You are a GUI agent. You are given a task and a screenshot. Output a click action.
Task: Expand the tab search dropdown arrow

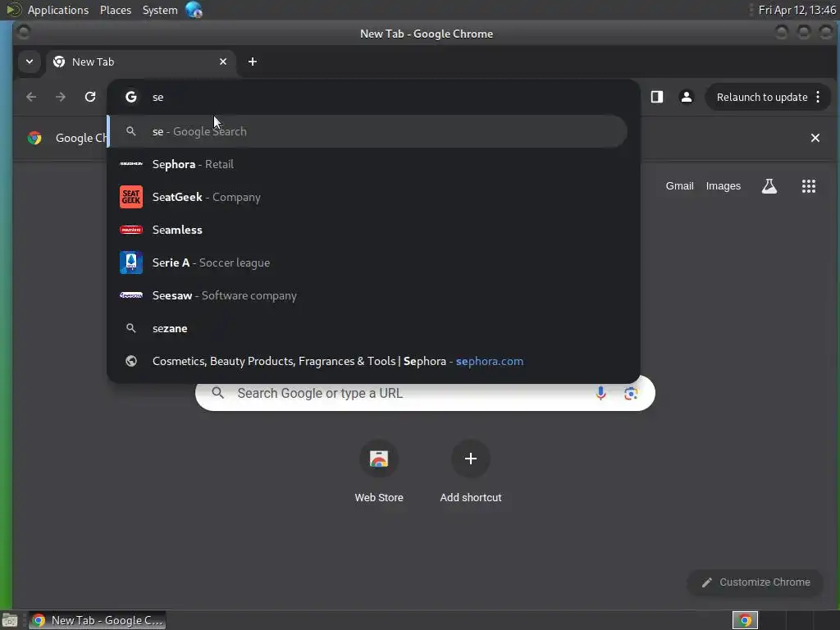[30, 62]
